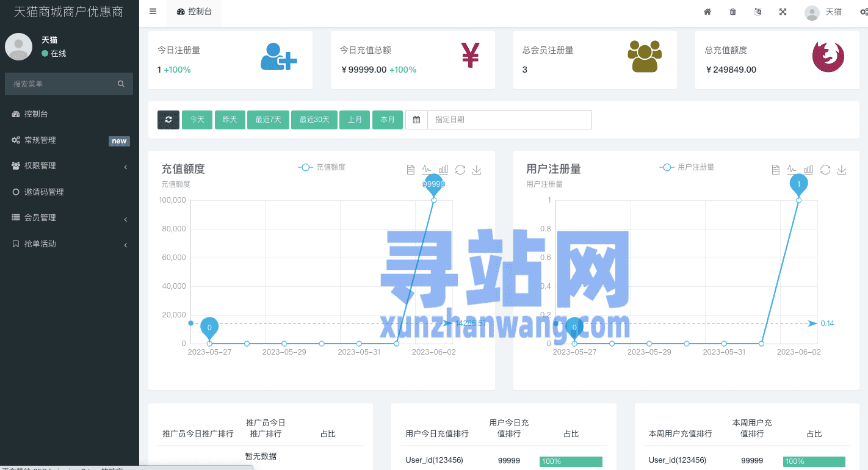This screenshot has width=868, height=470.
Task: Expand the 权限管理 sidebar menu
Action: [69, 166]
